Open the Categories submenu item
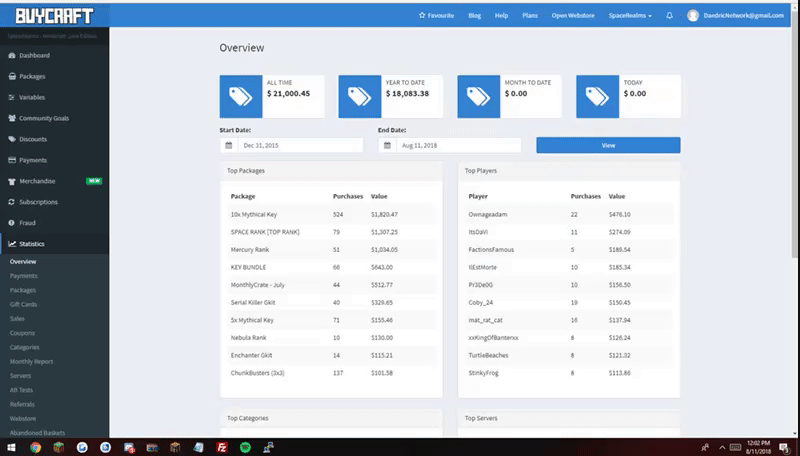The height and width of the screenshot is (456, 800). (x=24, y=347)
